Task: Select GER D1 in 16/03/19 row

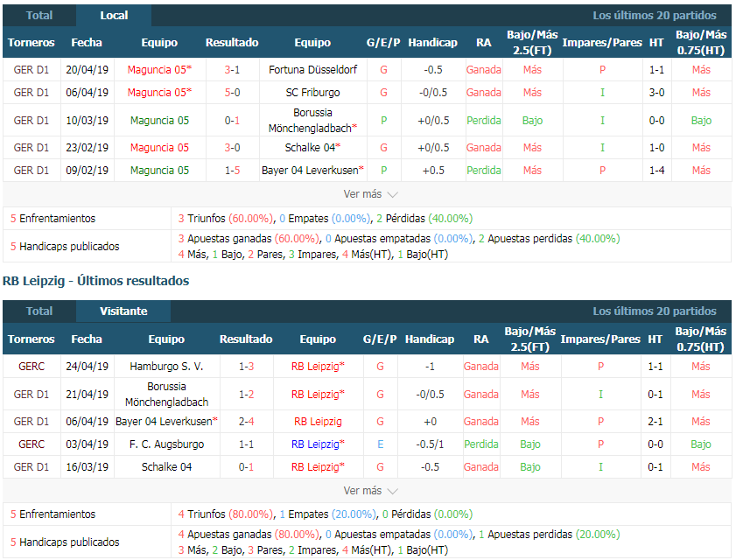Action: [32, 467]
